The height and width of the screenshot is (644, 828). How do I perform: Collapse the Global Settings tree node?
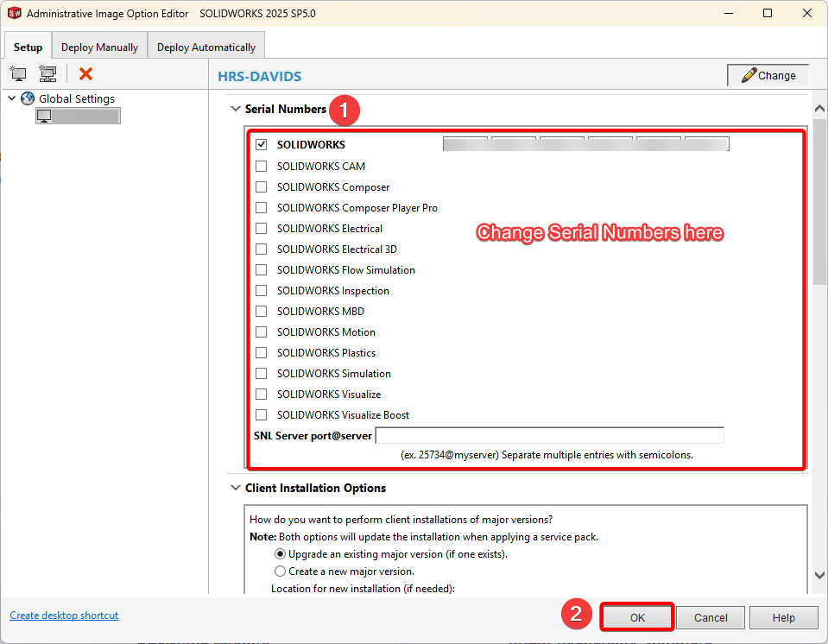[x=11, y=98]
